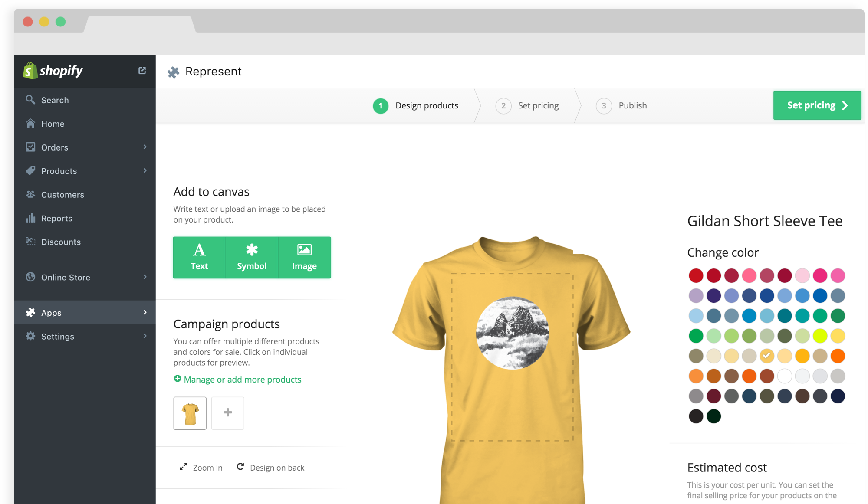The height and width of the screenshot is (504, 868).
Task: Select the black color swatch
Action: click(x=696, y=416)
